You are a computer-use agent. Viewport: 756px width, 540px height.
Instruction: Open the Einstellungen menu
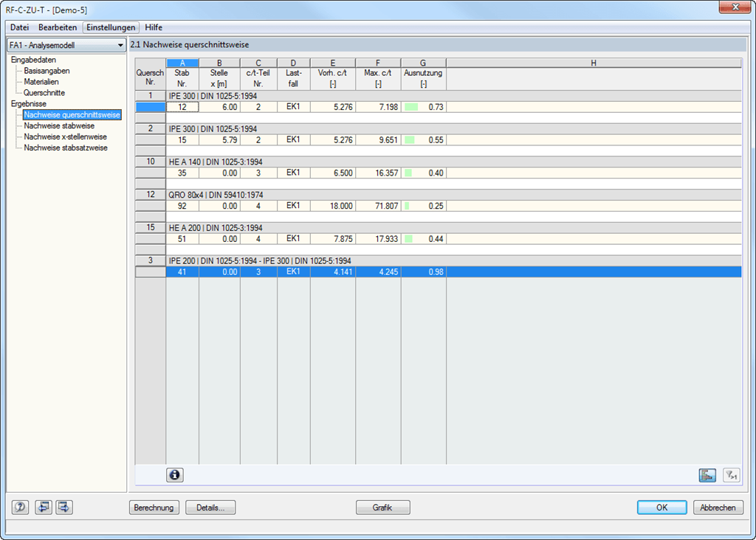[x=111, y=27]
